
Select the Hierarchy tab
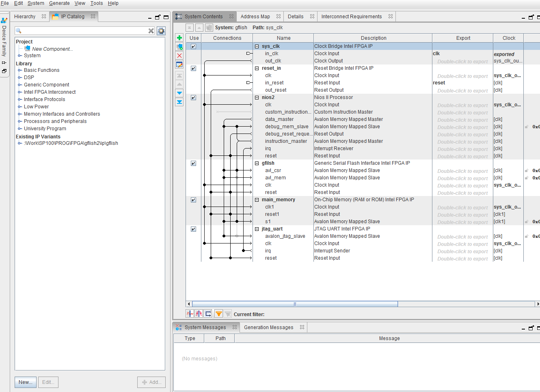click(x=25, y=17)
